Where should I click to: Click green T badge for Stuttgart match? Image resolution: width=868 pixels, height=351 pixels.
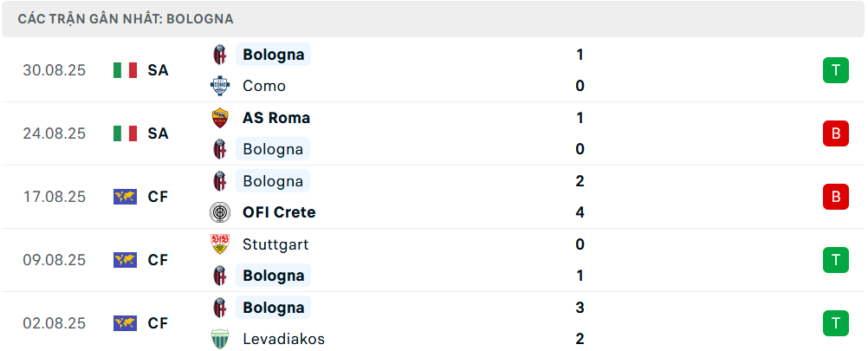pos(835,260)
